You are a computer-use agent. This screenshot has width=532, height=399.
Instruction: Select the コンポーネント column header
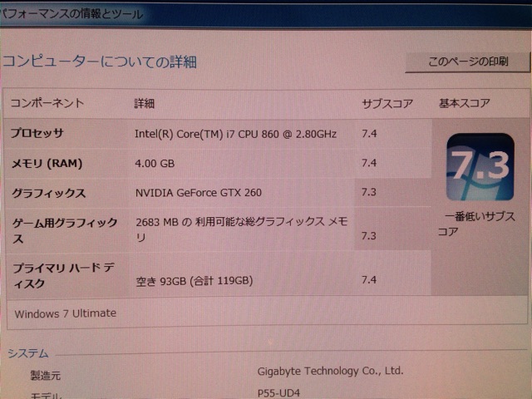click(47, 103)
